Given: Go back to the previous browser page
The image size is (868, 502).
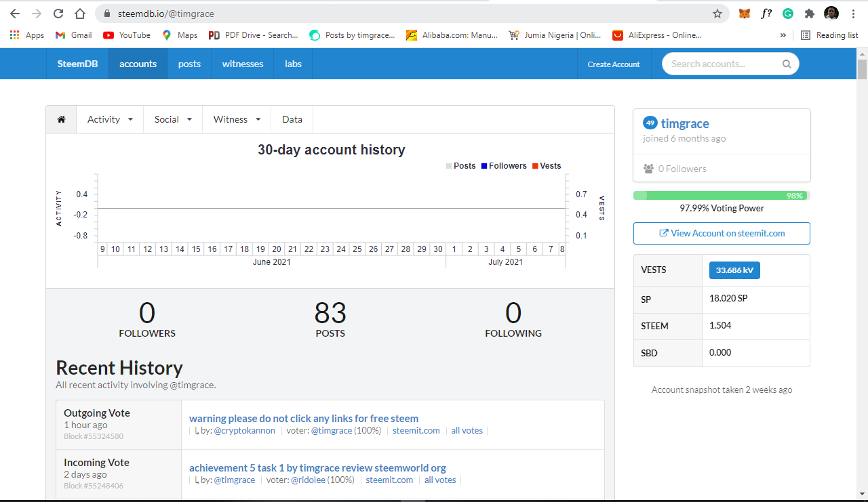Looking at the screenshot, I should (15, 14).
